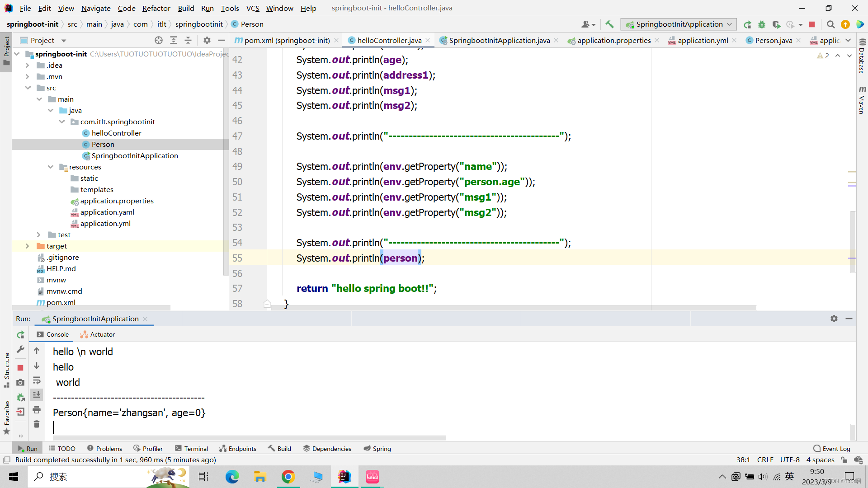868x488 pixels.
Task: Collapse the src folder in project tree
Action: pyautogui.click(x=28, y=88)
